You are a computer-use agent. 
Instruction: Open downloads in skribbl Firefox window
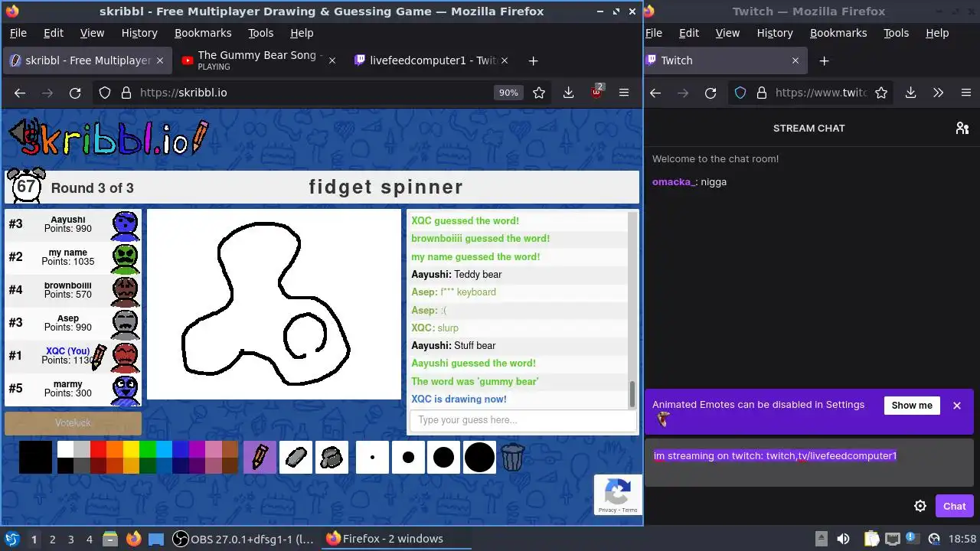pos(568,93)
